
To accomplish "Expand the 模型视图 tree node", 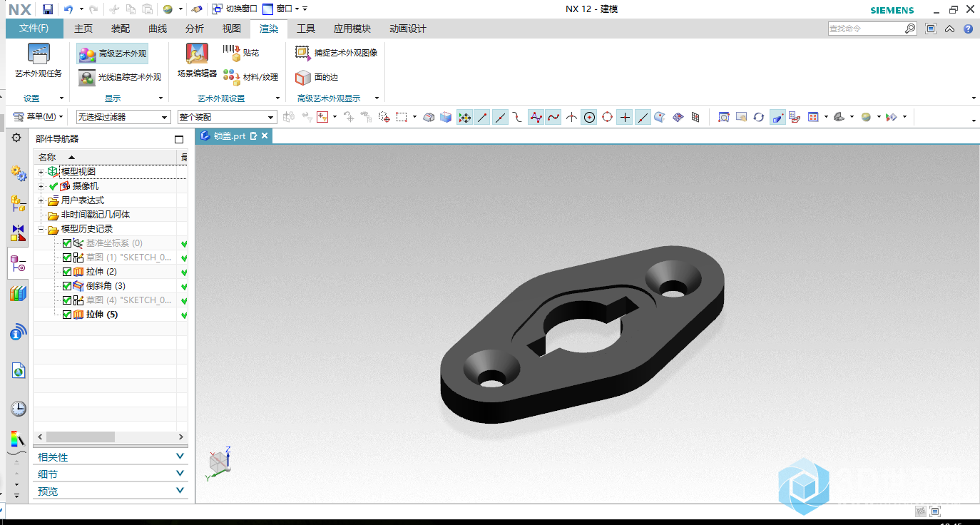I will [x=41, y=172].
